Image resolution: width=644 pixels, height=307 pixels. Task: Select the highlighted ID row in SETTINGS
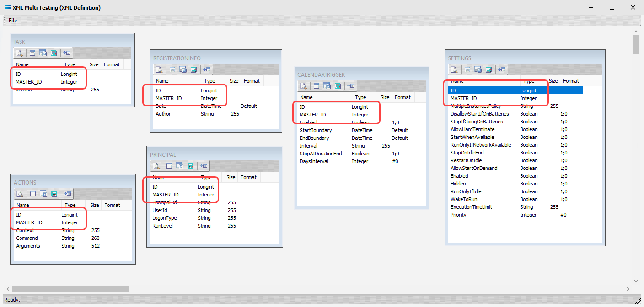515,90
